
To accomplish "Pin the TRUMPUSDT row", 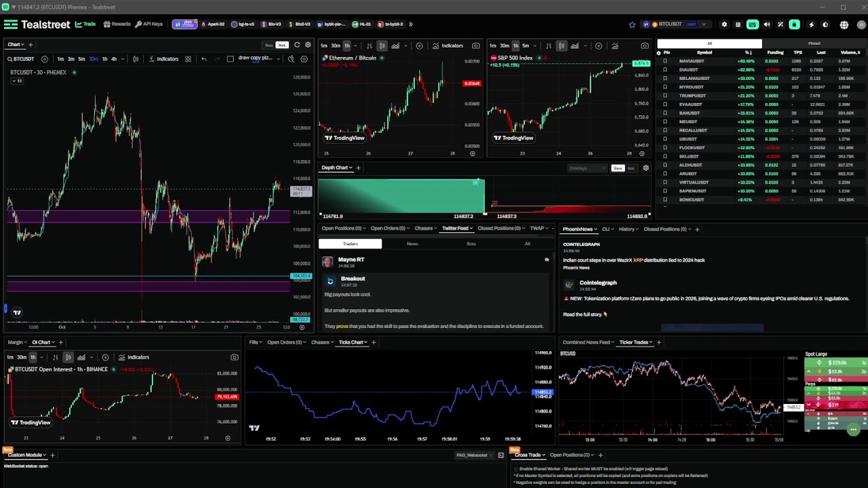I will [665, 96].
